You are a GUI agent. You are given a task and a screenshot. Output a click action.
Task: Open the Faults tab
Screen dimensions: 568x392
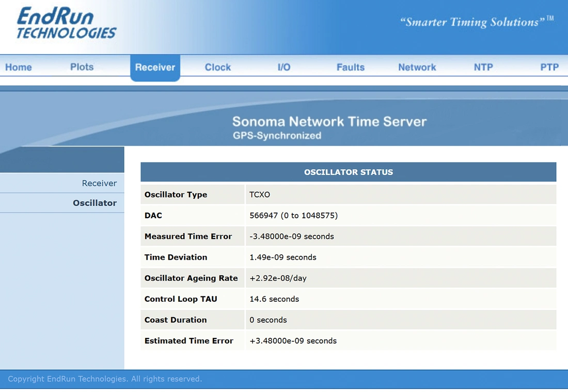pos(351,68)
